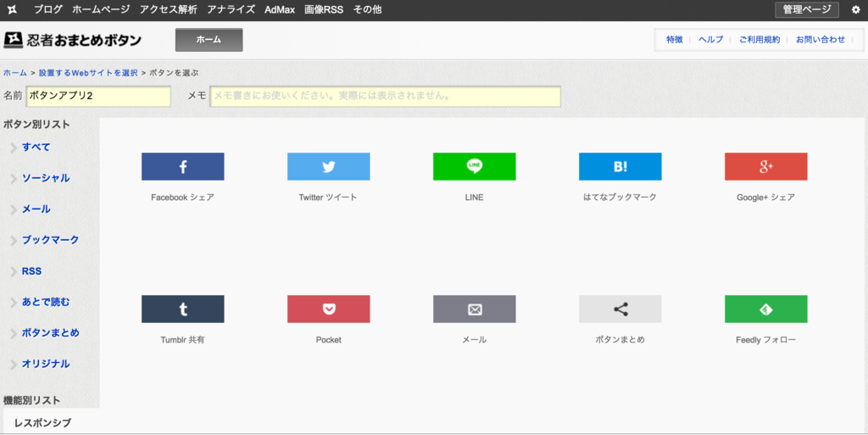
Task: Filter list by メール category
Action: (36, 209)
